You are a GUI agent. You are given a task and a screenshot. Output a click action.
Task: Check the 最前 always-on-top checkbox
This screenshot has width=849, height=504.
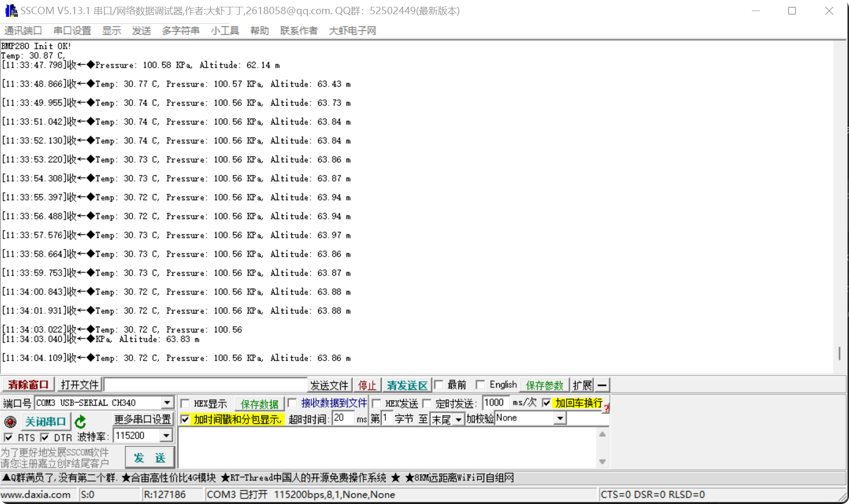(x=439, y=385)
